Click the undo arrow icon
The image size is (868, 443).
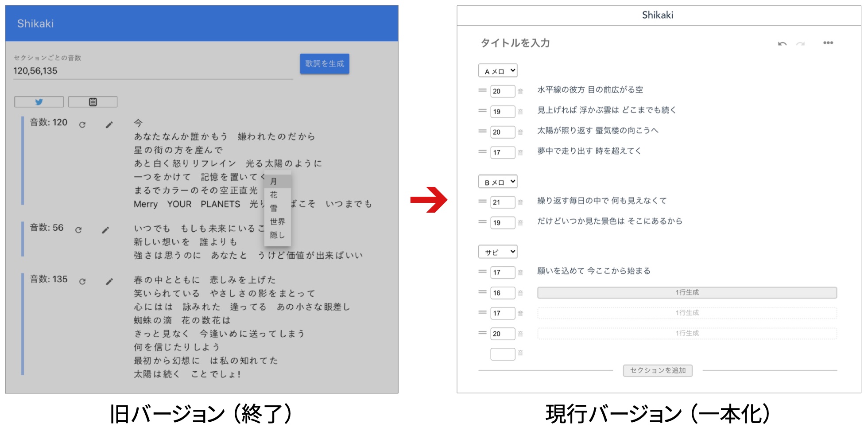click(x=782, y=43)
